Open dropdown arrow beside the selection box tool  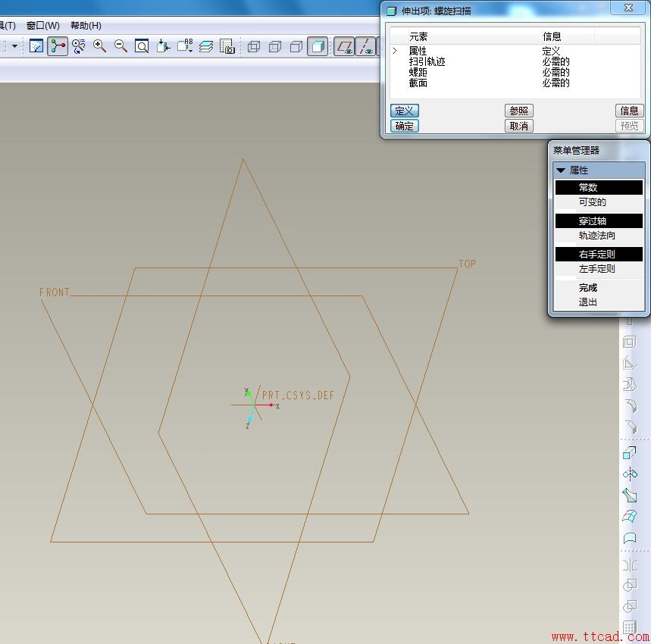pyautogui.click(x=14, y=46)
